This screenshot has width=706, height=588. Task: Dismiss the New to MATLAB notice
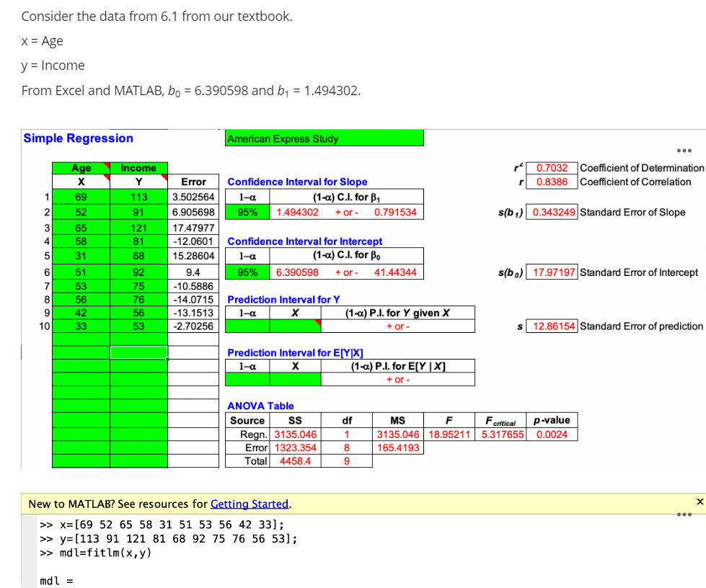[x=699, y=500]
